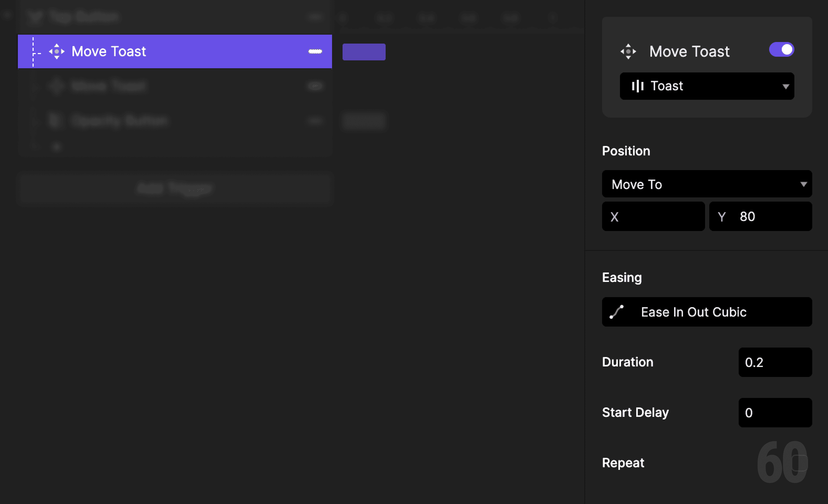Click the purple Move Toast timeline bar

364,52
